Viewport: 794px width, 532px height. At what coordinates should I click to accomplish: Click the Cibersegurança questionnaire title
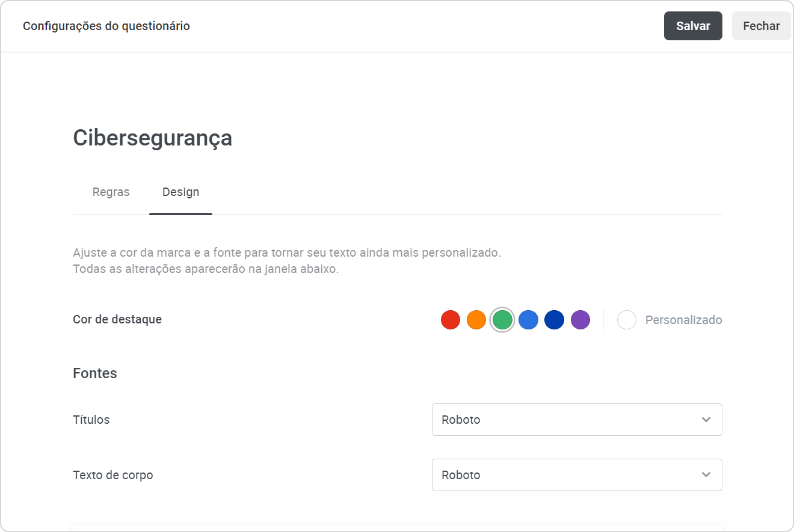coord(152,138)
